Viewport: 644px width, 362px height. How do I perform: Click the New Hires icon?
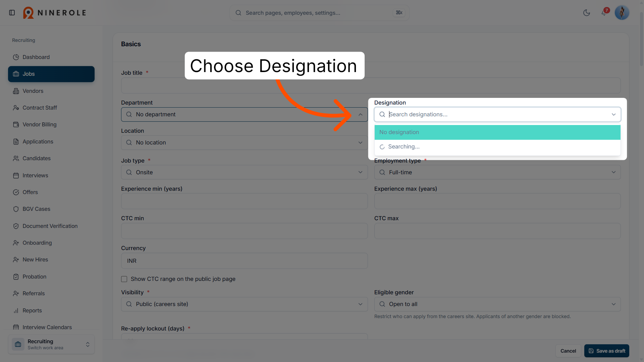click(16, 259)
